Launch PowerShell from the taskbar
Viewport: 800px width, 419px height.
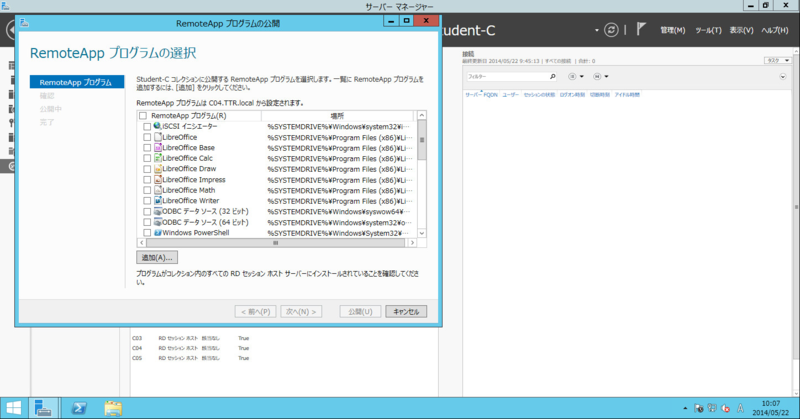click(x=79, y=408)
